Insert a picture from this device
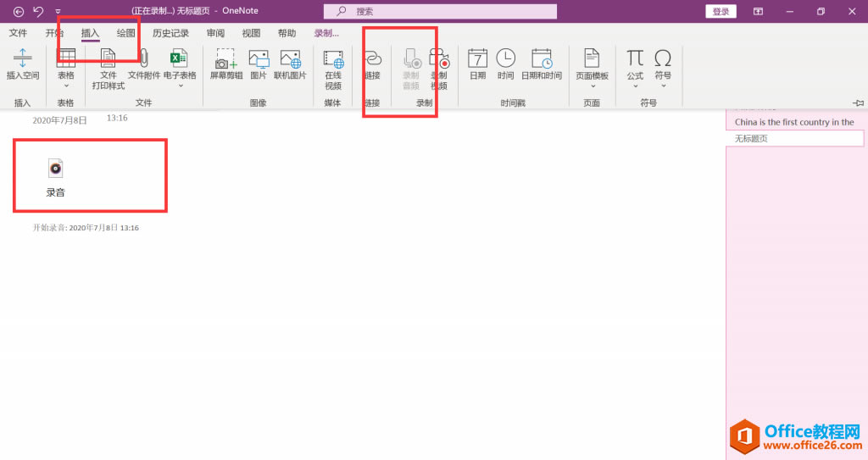The height and width of the screenshot is (460, 868). (x=259, y=58)
